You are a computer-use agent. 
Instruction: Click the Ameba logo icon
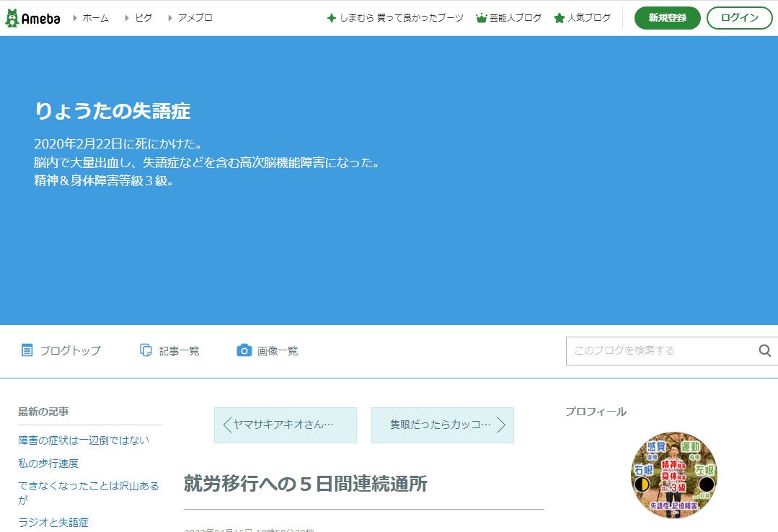click(12, 18)
